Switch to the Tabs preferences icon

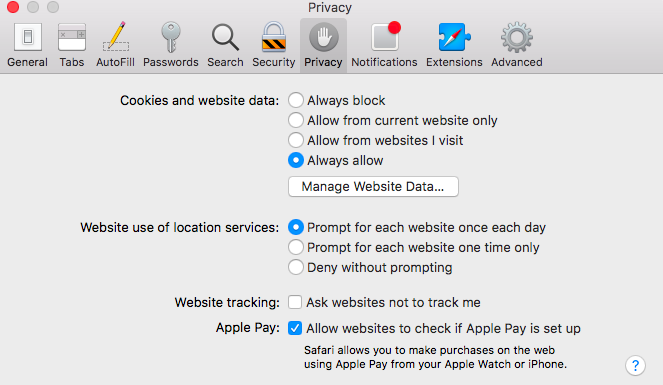point(71,37)
